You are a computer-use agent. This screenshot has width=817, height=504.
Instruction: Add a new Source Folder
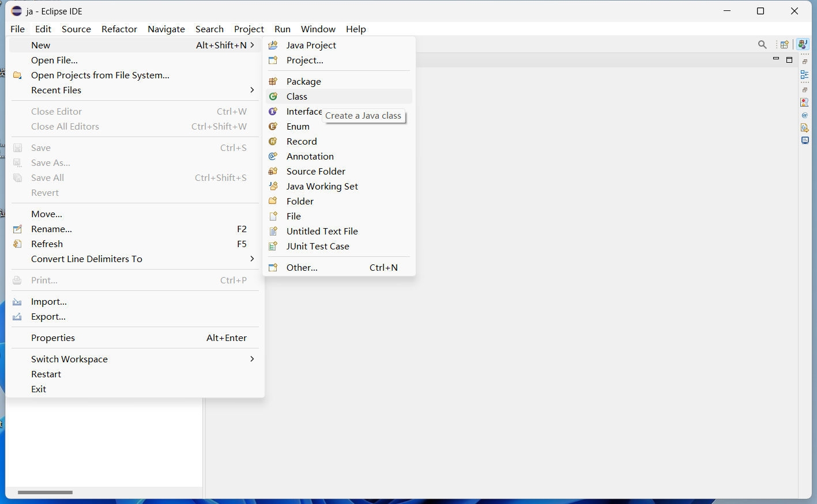[x=339, y=171]
